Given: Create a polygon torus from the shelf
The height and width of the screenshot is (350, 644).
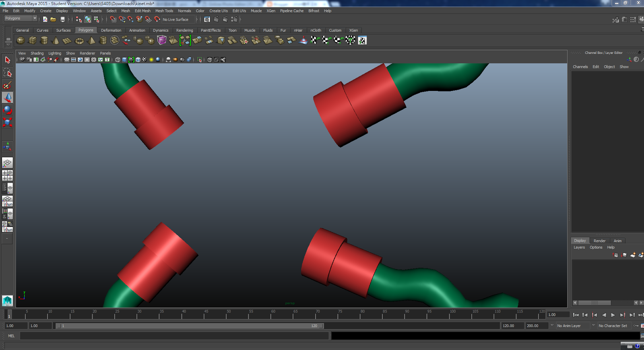Looking at the screenshot, I should [x=80, y=40].
